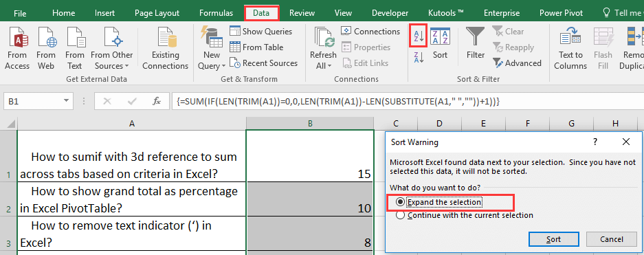Click the Properties command

click(x=366, y=47)
